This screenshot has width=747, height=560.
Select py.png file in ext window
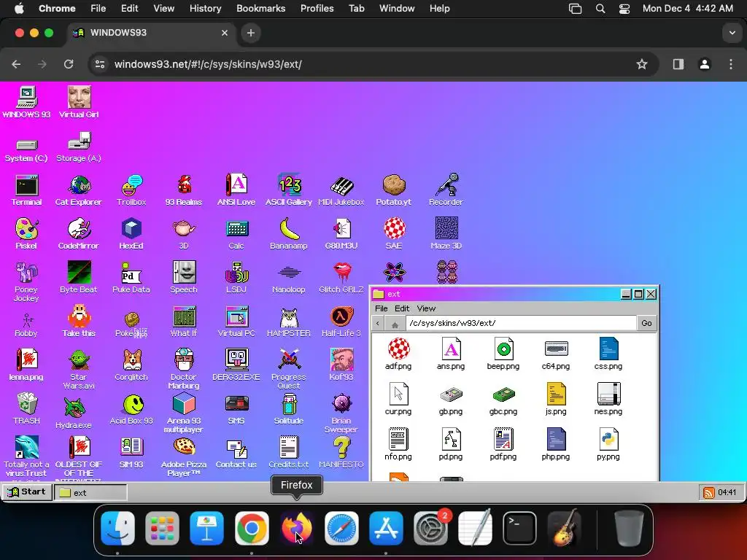[608, 444]
